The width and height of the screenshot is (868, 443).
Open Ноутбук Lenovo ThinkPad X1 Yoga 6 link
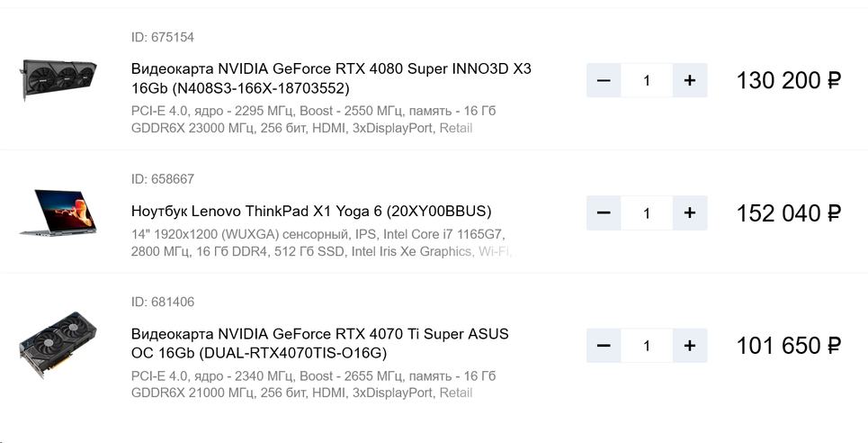pos(311,212)
